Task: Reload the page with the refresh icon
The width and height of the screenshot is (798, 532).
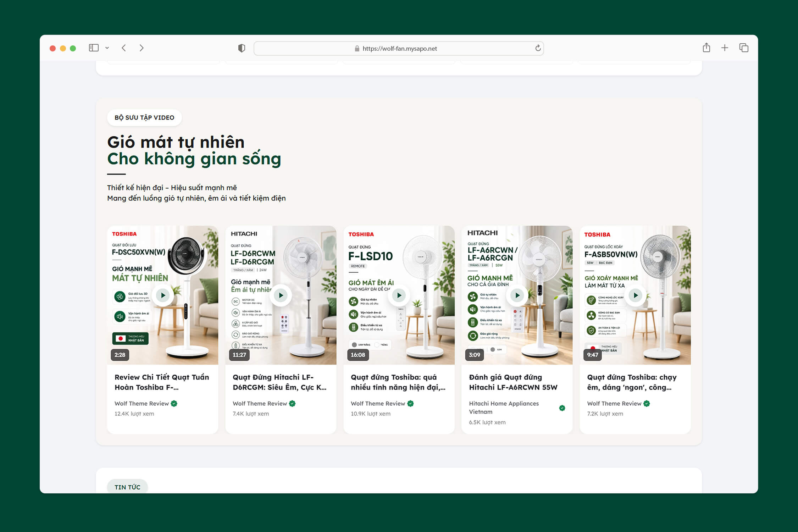Action: (538, 48)
